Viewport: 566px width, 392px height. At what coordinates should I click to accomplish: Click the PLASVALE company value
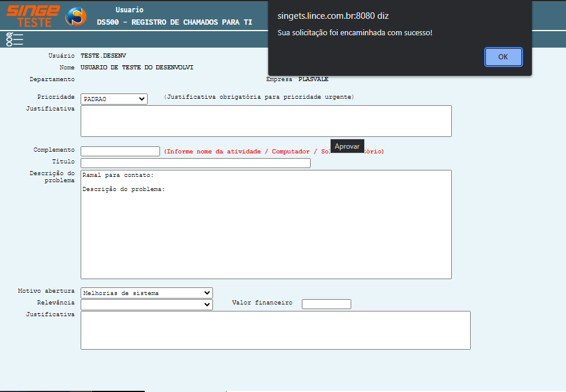[313, 79]
